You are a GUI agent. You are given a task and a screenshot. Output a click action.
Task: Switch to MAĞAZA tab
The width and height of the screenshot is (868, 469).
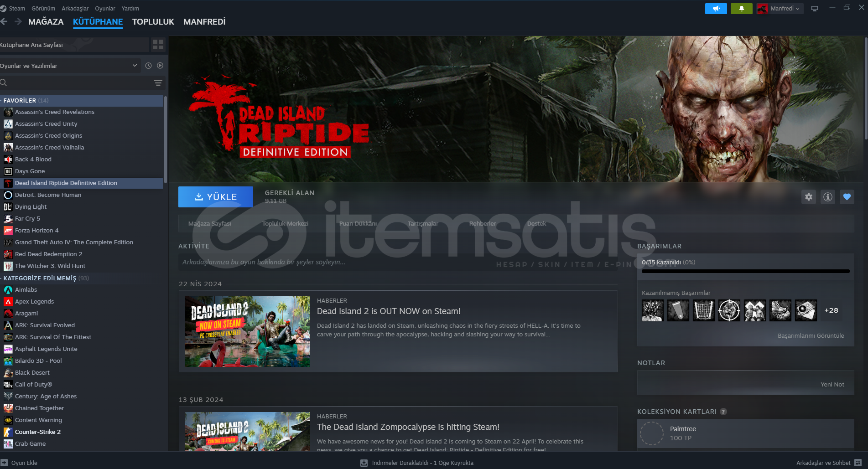[x=46, y=21]
